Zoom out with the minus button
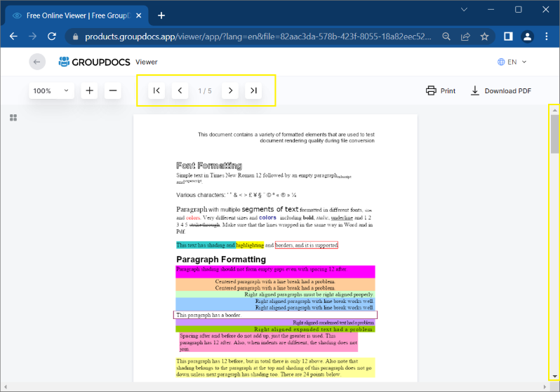Viewport: 560px width, 392px height. click(x=113, y=90)
